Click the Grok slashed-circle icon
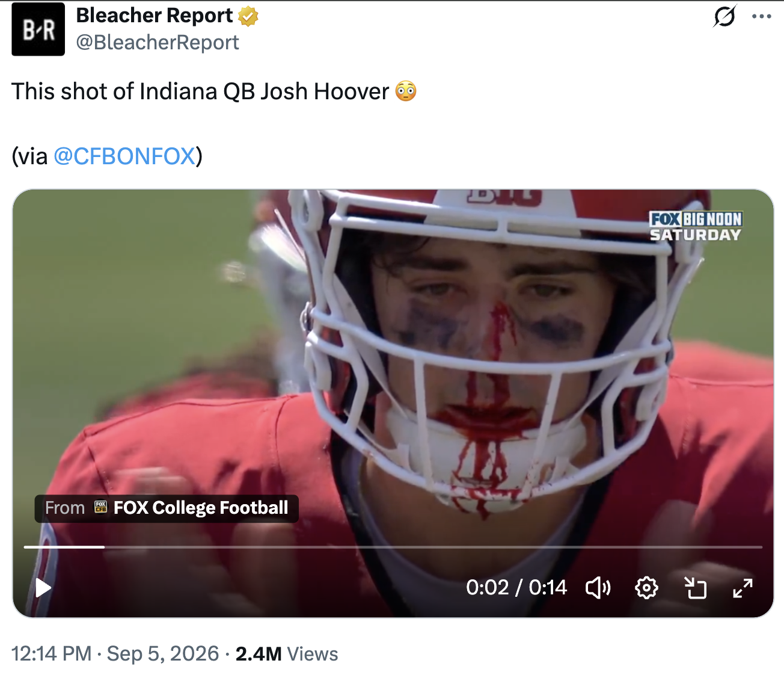 pos(724,16)
